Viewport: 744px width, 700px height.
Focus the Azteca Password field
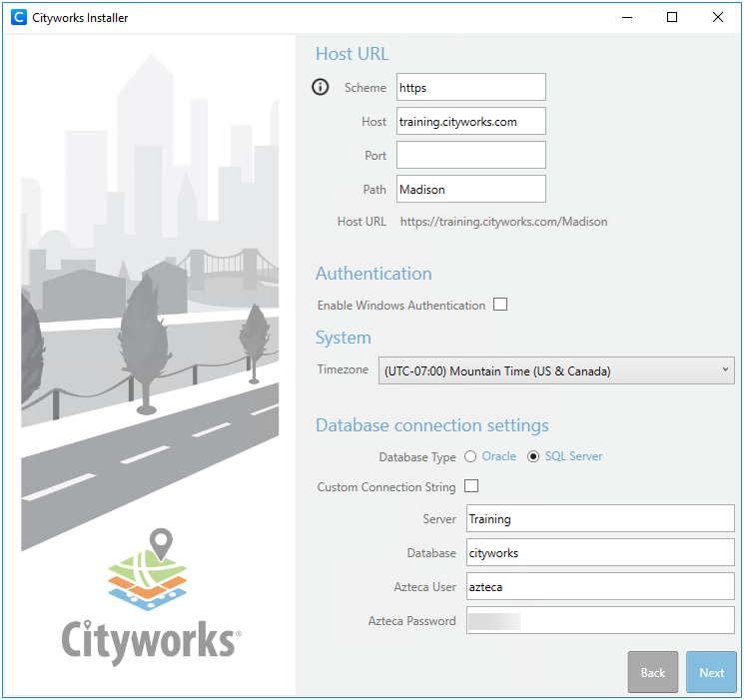click(600, 620)
